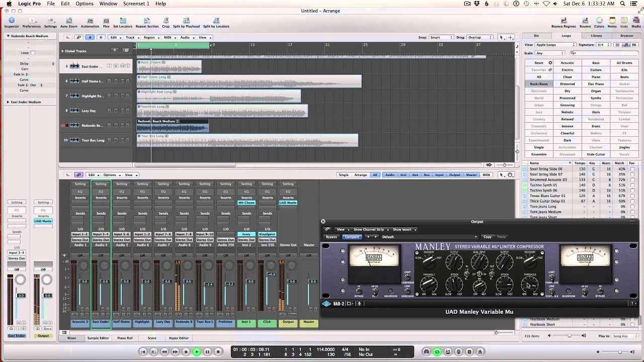Click the Reset button in the loop browser

tap(539, 63)
